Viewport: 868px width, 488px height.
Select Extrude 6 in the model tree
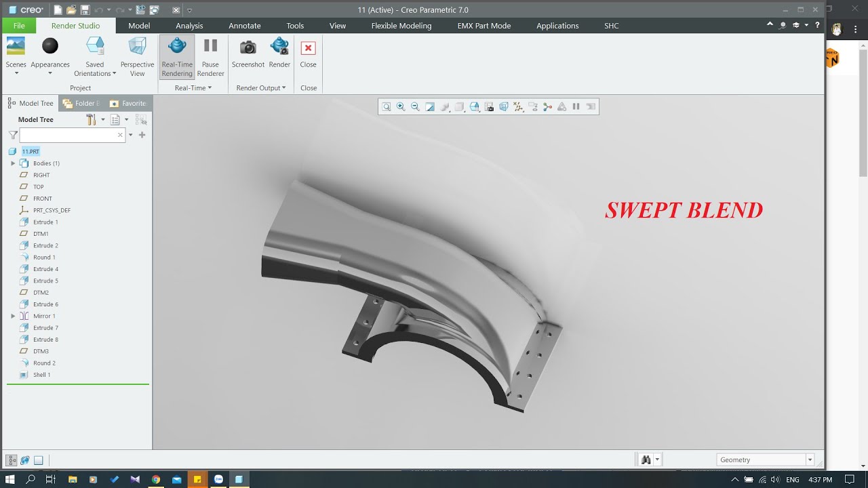pos(45,304)
